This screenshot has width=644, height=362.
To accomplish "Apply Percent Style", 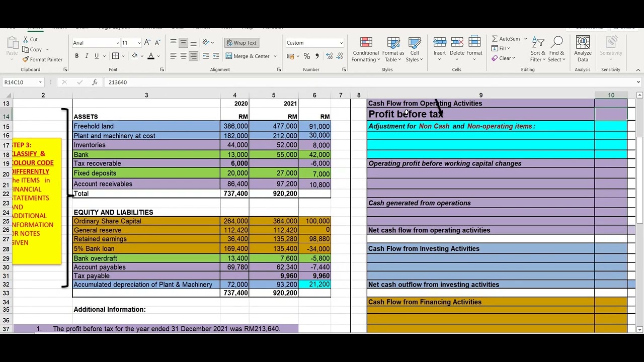I will [306, 56].
